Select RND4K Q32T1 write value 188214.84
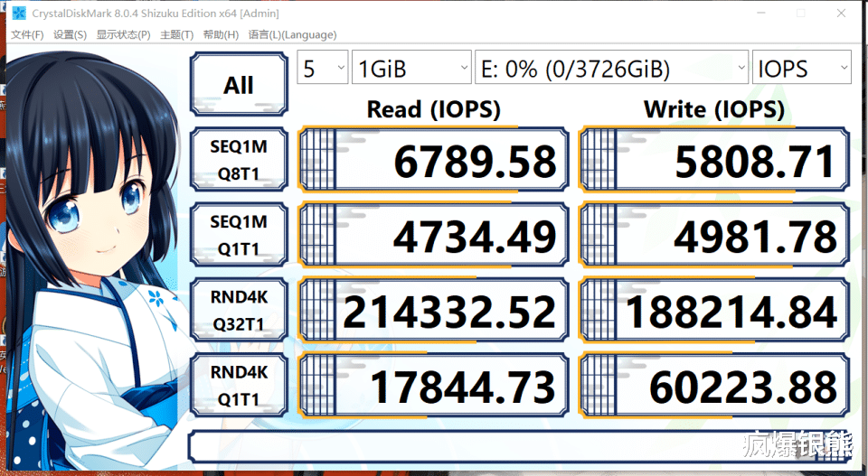Screen dimensions: 868x476 tap(714, 310)
